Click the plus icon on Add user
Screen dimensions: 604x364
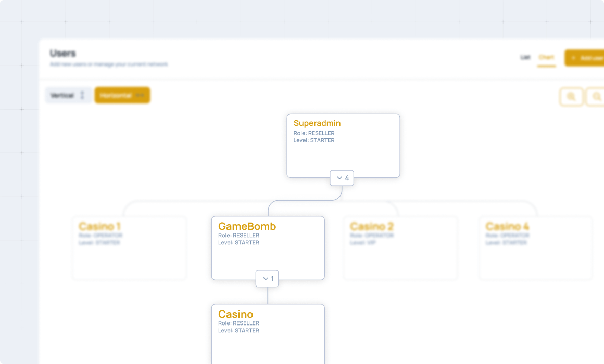click(573, 58)
